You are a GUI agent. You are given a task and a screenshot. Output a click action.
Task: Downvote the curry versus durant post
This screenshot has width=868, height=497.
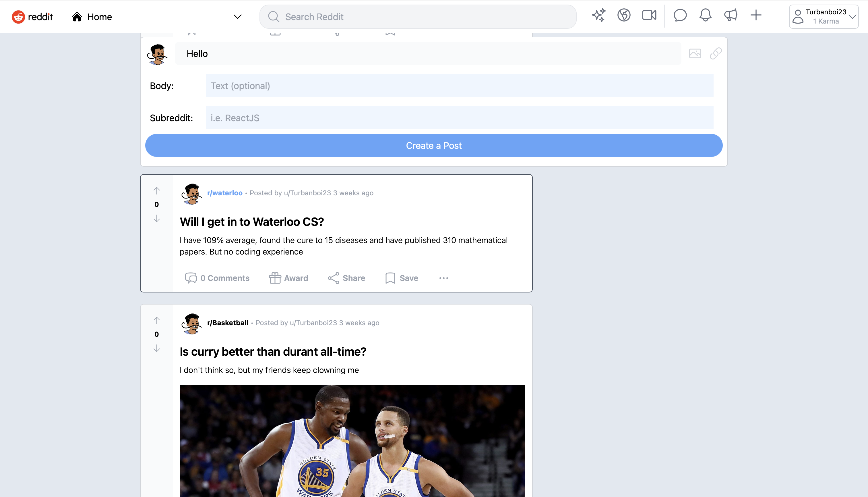click(x=156, y=348)
